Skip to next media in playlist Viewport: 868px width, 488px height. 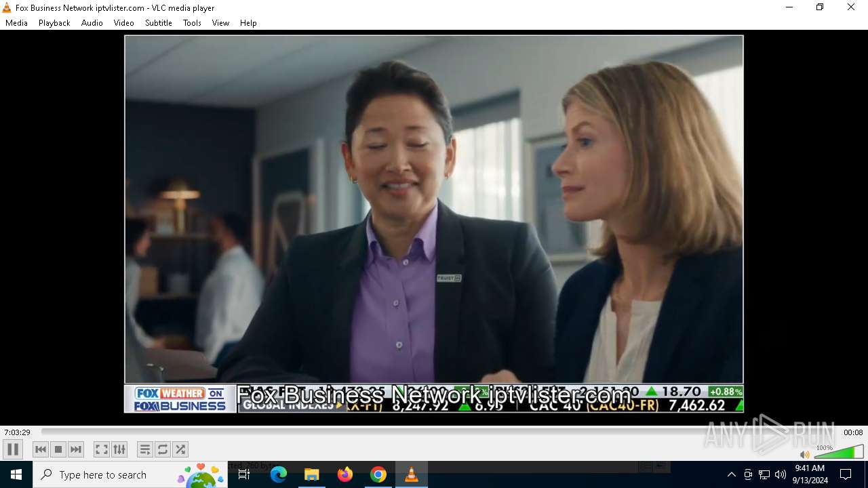coord(76,449)
